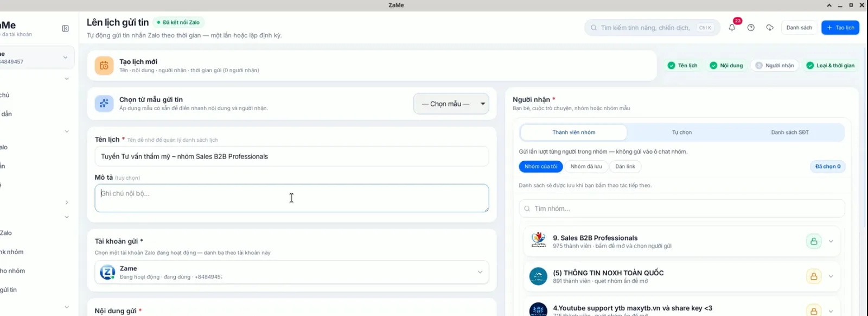Select the Nhóm của tôi filter chip
This screenshot has width=868, height=316.
(540, 167)
